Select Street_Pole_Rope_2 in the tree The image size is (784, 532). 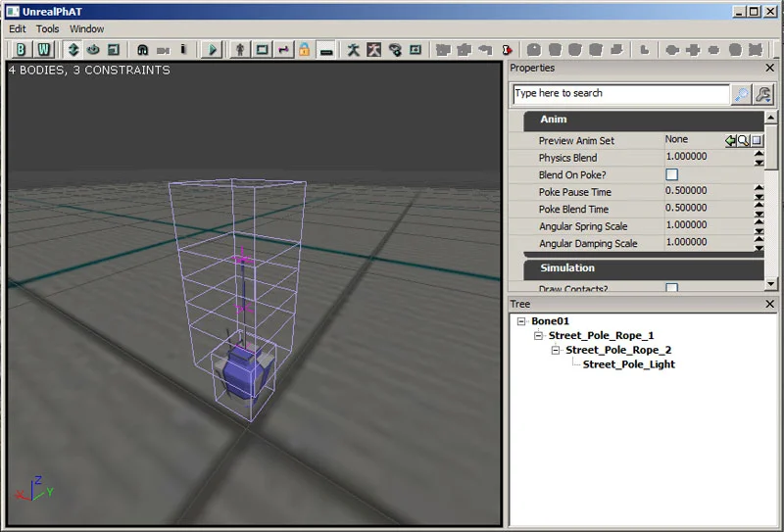pyautogui.click(x=618, y=350)
